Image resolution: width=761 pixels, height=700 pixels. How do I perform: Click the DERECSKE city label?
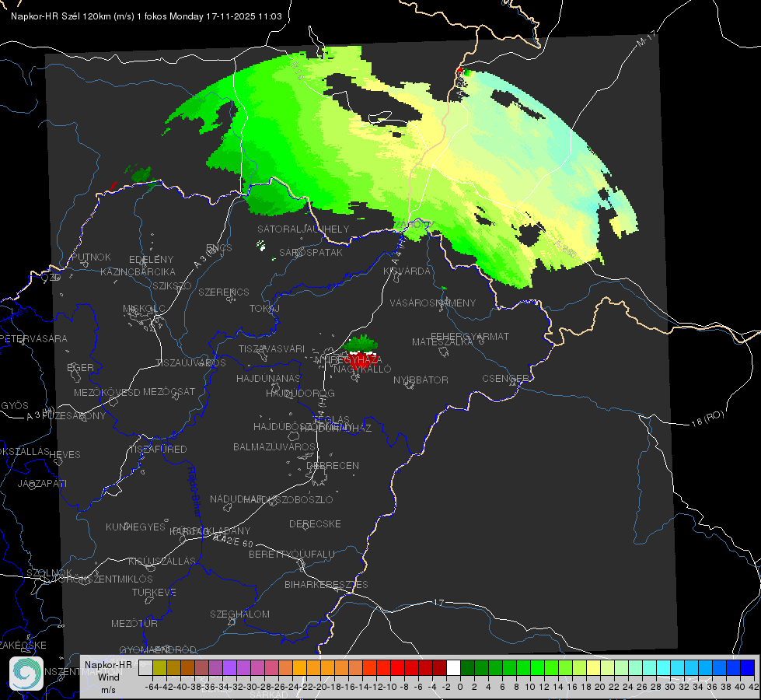[x=315, y=523]
